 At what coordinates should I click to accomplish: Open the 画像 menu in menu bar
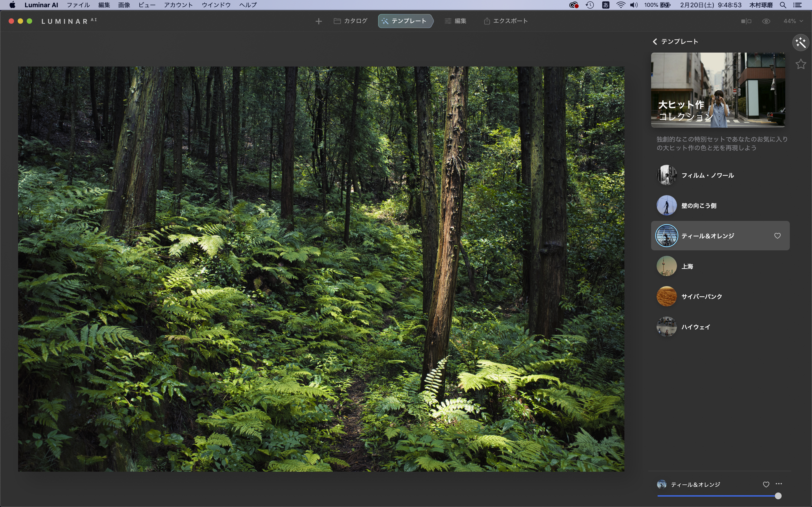tap(124, 5)
